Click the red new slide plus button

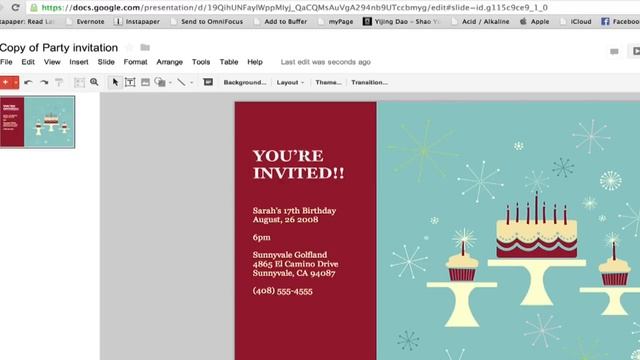[5, 82]
